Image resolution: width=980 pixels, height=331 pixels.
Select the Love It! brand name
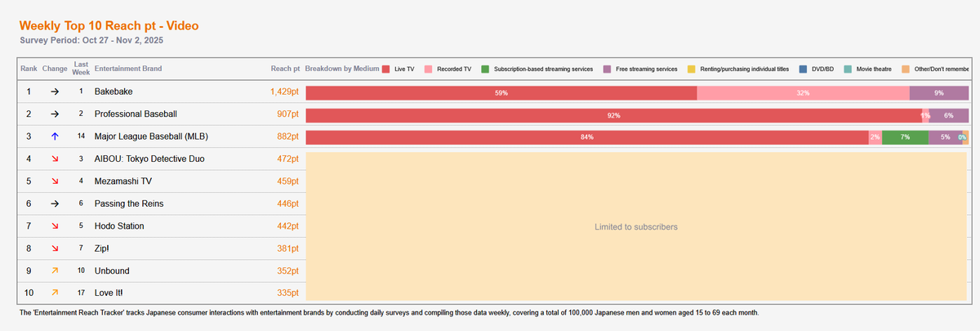pyautogui.click(x=109, y=292)
